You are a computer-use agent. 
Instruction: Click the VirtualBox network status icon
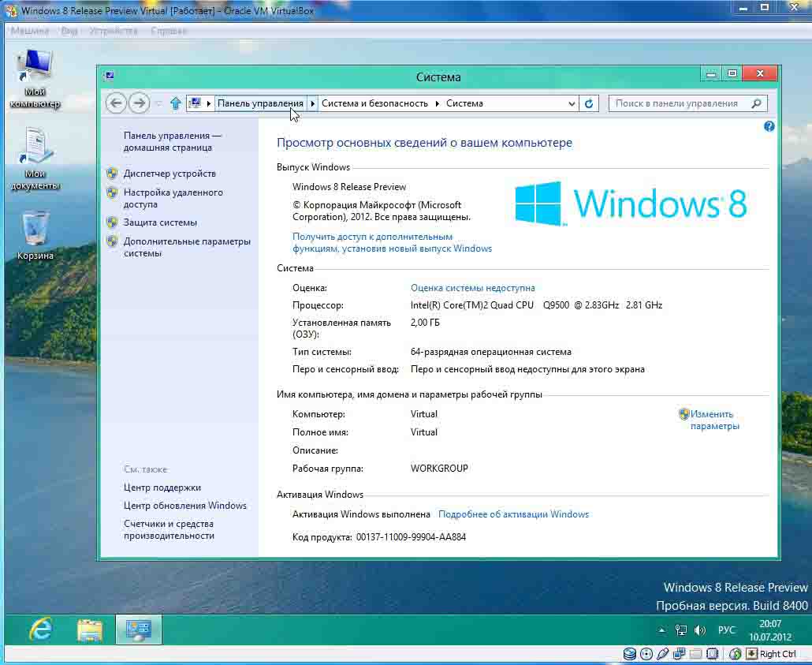679,654
